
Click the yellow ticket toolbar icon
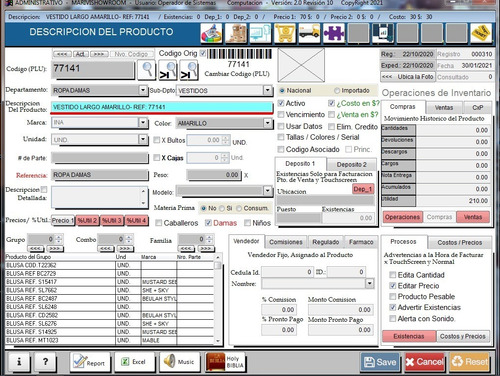[481, 33]
